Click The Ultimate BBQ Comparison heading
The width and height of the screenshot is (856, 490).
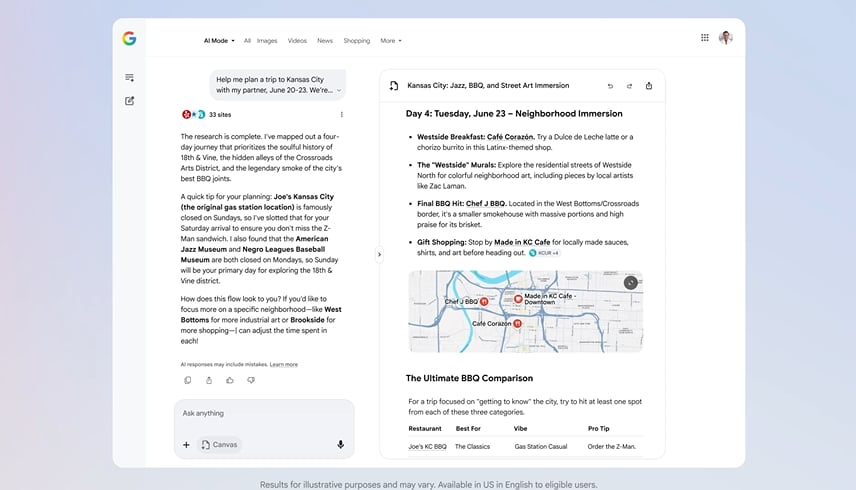pyautogui.click(x=469, y=378)
